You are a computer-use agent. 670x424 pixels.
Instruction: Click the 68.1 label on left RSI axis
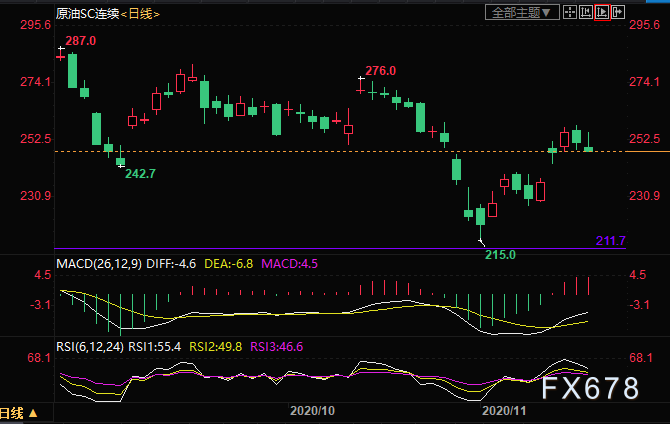coord(39,357)
